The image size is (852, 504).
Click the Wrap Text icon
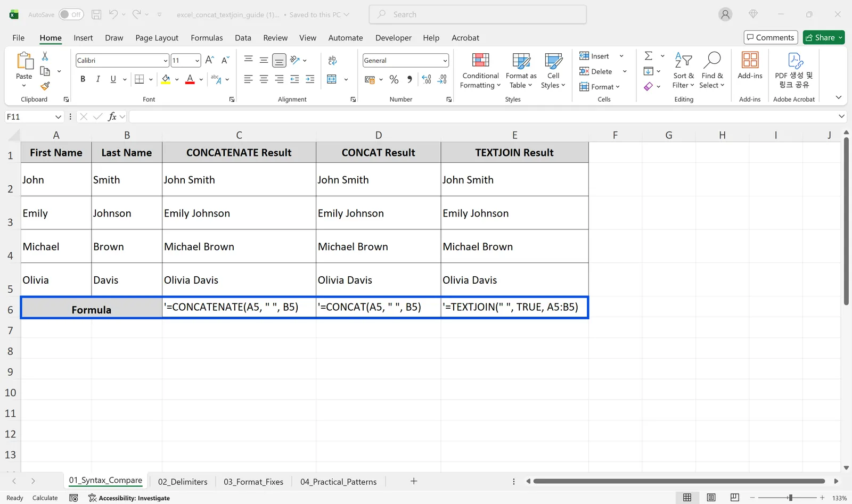(333, 60)
